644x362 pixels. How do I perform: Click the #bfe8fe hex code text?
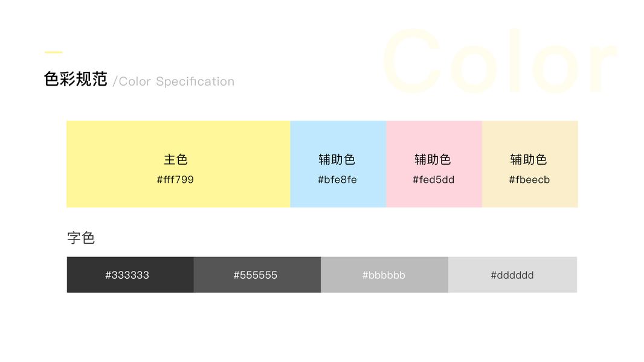pos(337,180)
